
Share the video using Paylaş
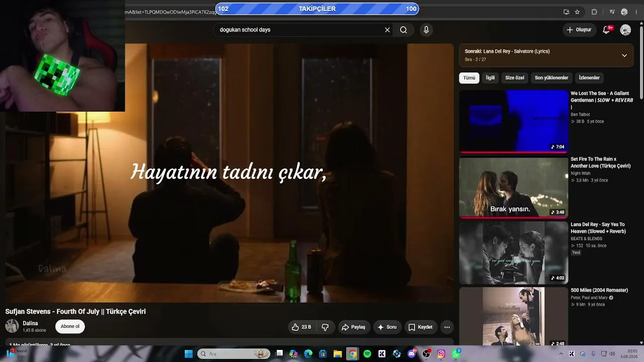353,327
